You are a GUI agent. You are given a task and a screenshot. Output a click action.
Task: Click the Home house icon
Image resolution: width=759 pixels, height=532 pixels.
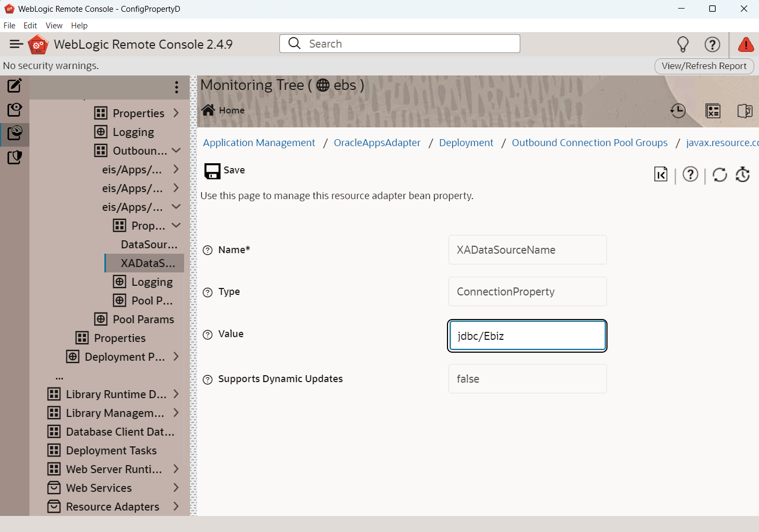pyautogui.click(x=208, y=110)
